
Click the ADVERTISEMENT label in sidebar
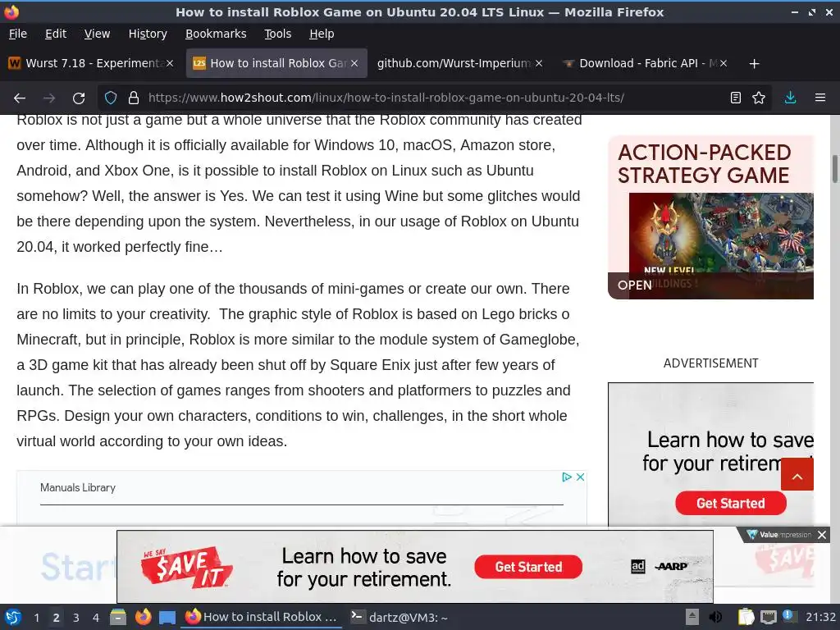coord(711,363)
